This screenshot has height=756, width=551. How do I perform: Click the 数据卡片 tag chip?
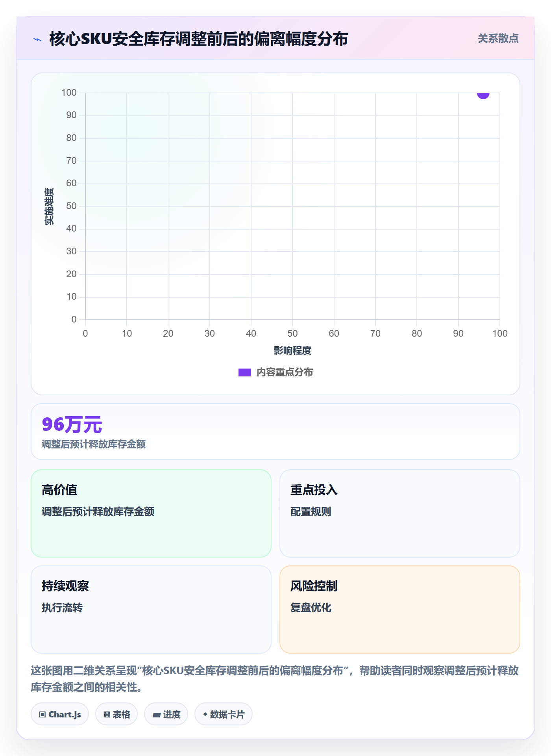click(x=224, y=714)
